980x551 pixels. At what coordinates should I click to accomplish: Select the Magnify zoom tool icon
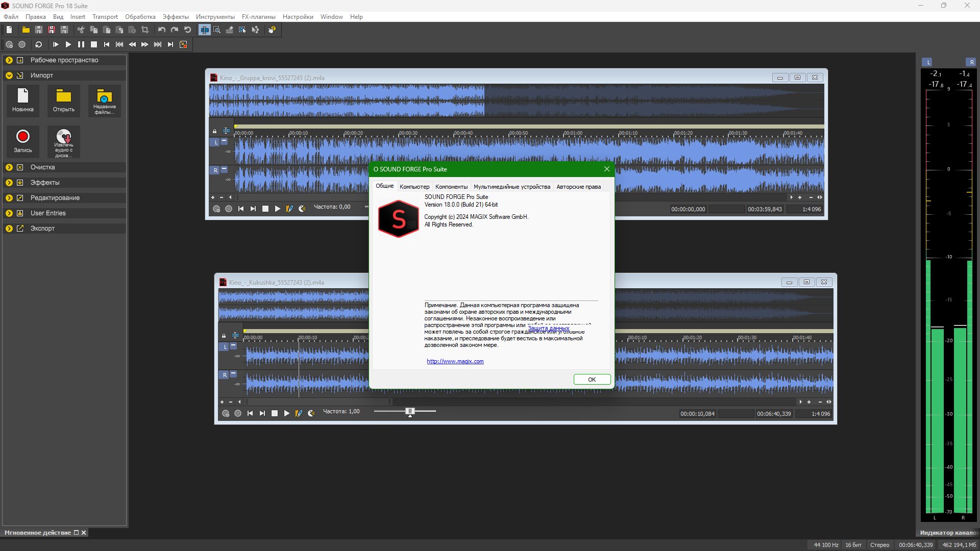217,30
